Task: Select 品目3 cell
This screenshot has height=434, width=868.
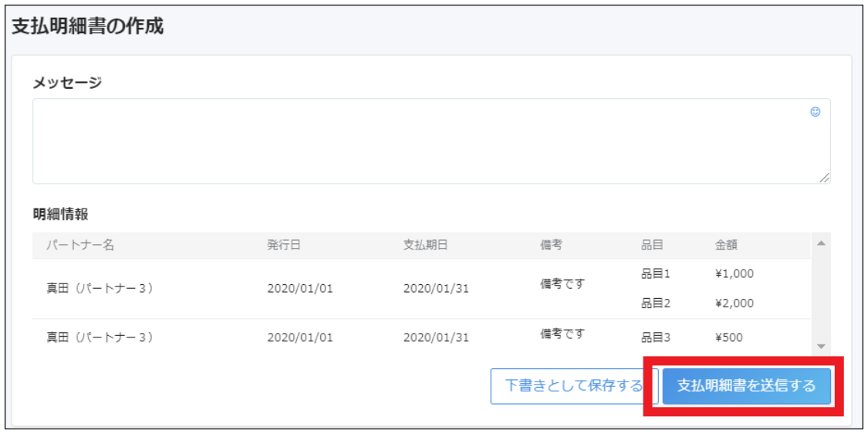Action: 655,337
